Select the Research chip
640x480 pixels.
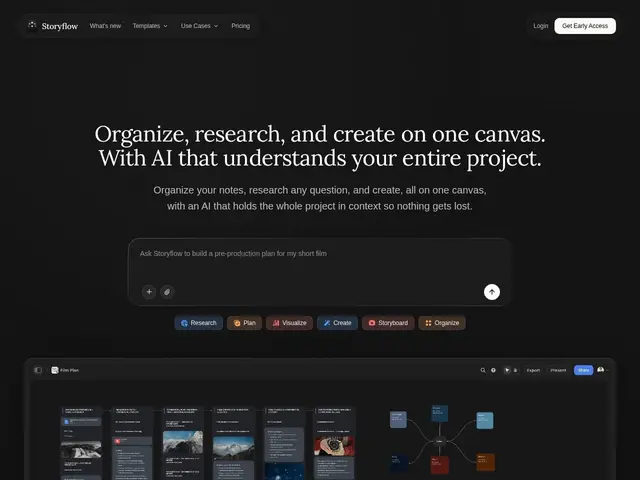(198, 323)
